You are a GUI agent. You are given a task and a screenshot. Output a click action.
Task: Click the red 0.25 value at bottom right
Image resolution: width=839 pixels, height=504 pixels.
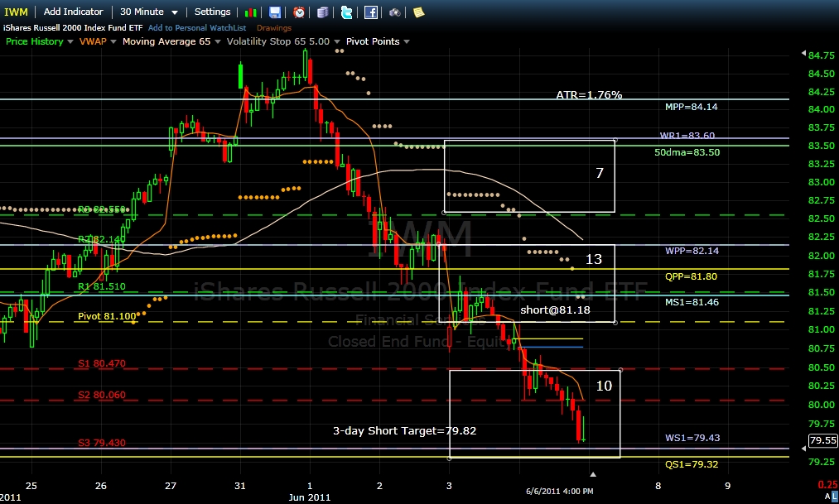[x=827, y=485]
